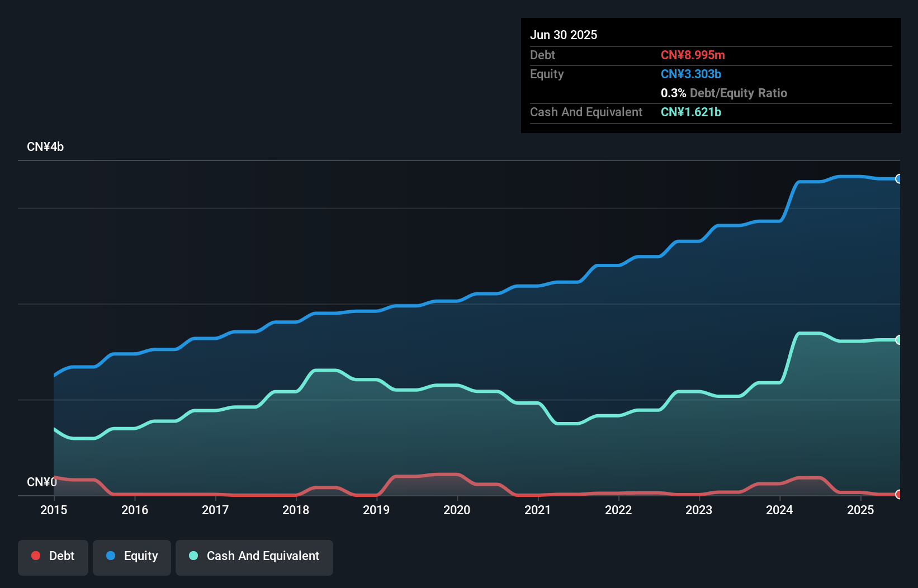Screen dimensions: 918x588
Task: Click the teal Cash And Equivalent dot icon
Action: tap(193, 556)
